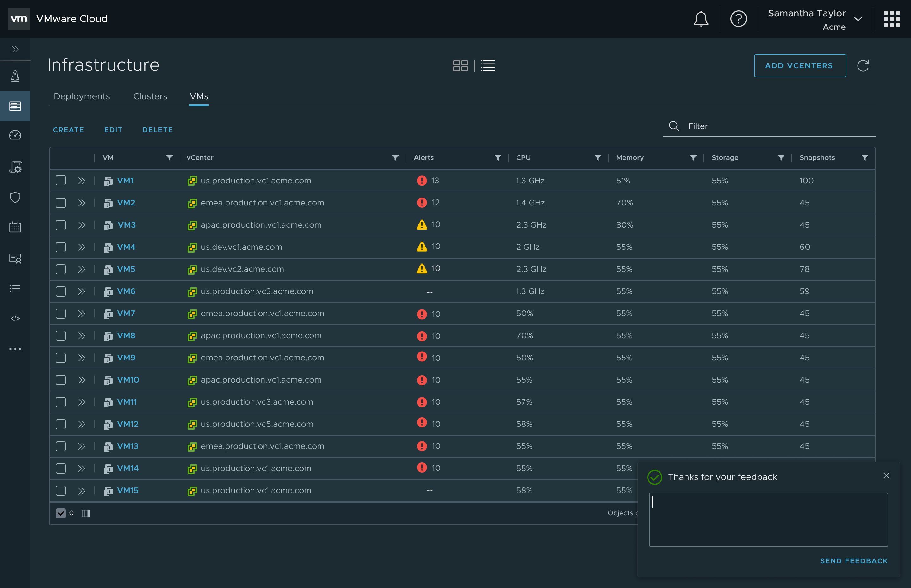The height and width of the screenshot is (588, 911).
Task: Open the calendar sidebar icon
Action: pos(15,227)
